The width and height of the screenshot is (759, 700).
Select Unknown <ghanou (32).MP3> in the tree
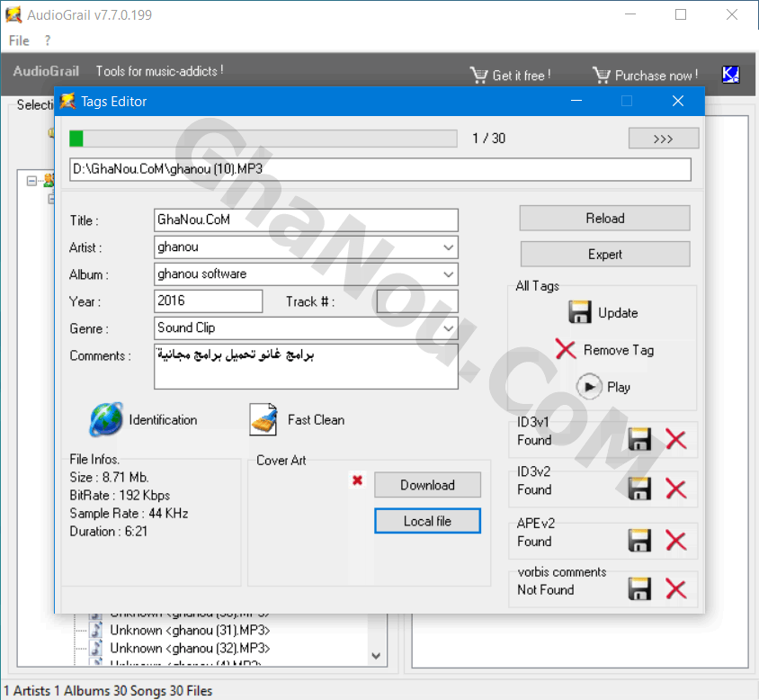click(x=190, y=648)
